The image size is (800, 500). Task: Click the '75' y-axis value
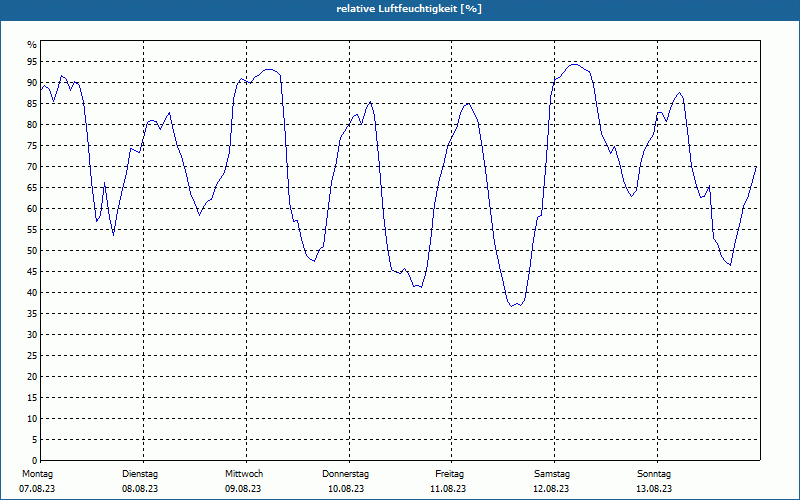coord(32,145)
